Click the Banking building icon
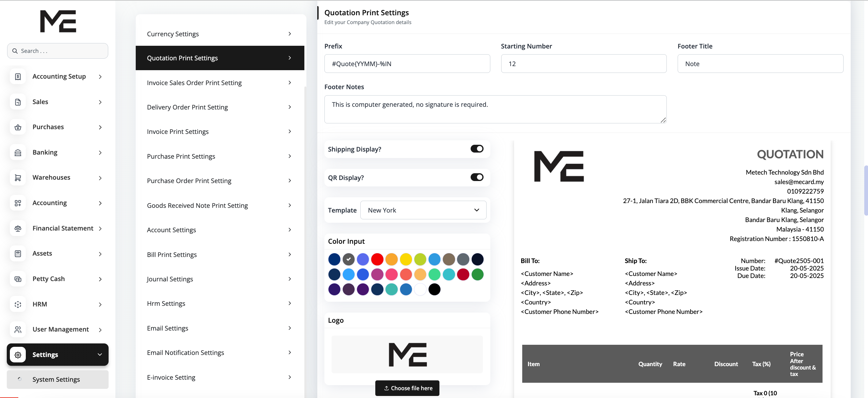The height and width of the screenshot is (398, 868). click(x=18, y=153)
